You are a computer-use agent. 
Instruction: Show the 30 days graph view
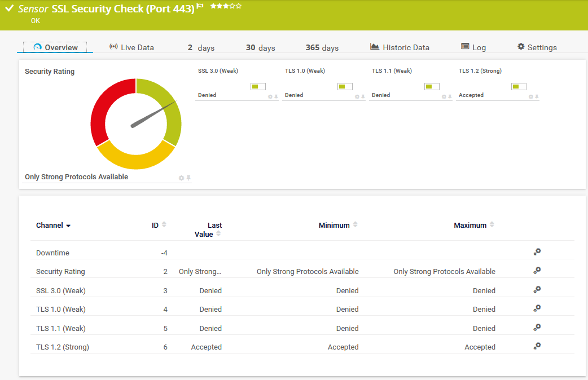pos(260,48)
